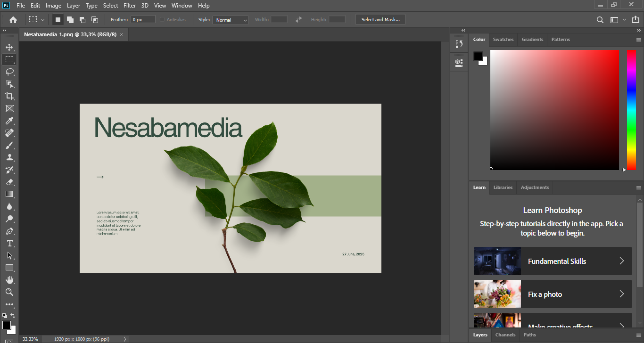
Task: Open the Fix a photo tutorial
Action: coord(553,294)
